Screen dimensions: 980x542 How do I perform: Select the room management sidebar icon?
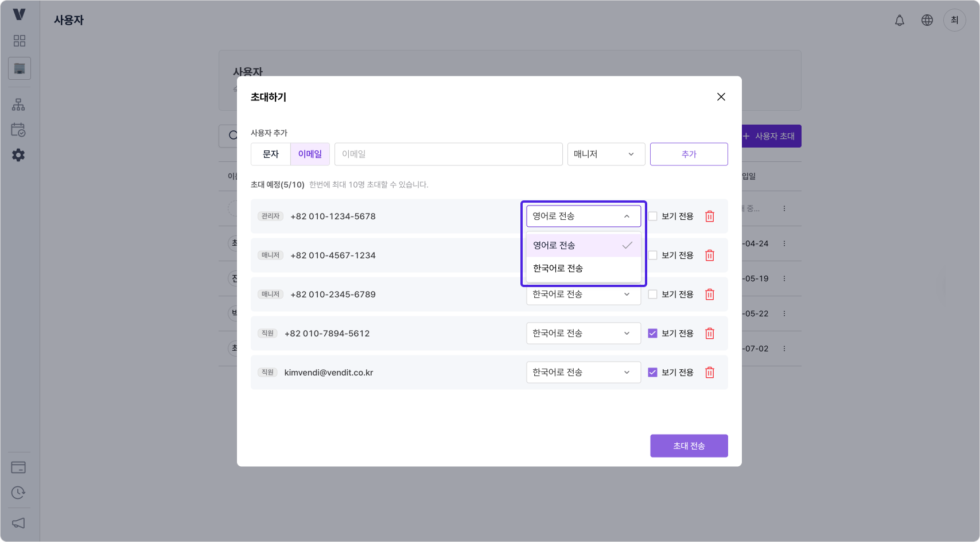19,68
